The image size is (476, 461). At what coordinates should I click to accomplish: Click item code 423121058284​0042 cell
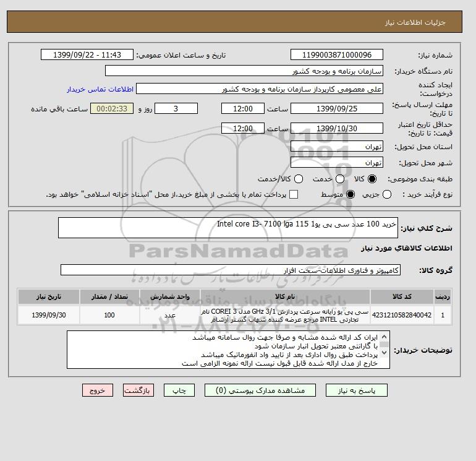[x=402, y=315]
